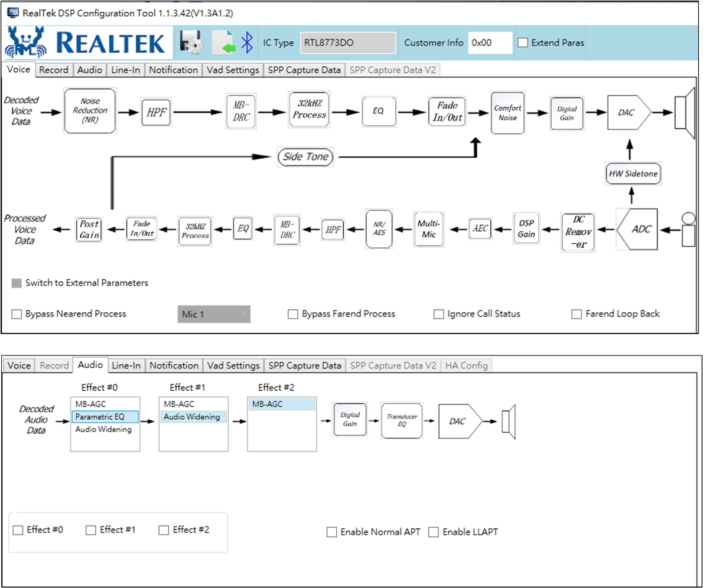Image resolution: width=703 pixels, height=588 pixels.
Task: Open the DSP Gain block
Action: [x=526, y=228]
